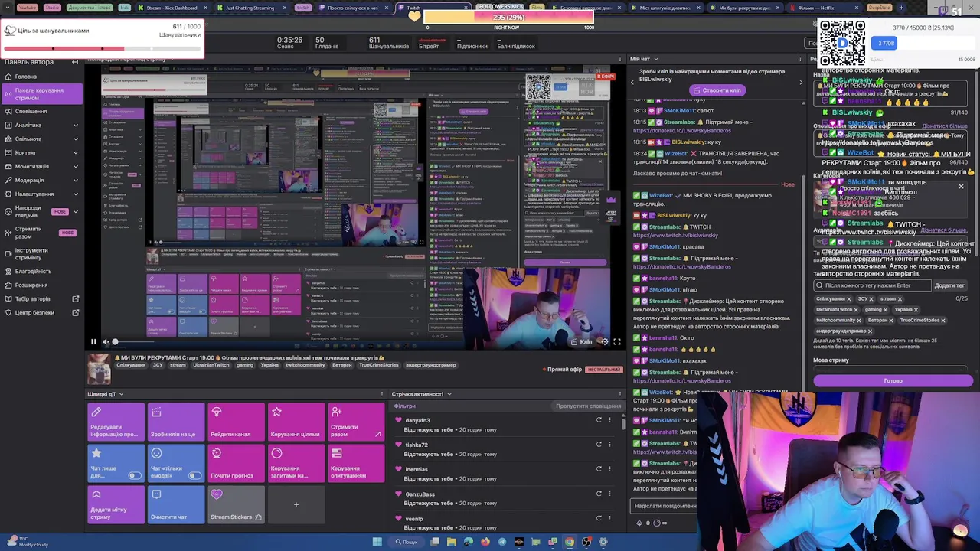This screenshot has width=980, height=551.
Task: Expand the Аналітика sidebar section
Action: (x=75, y=126)
